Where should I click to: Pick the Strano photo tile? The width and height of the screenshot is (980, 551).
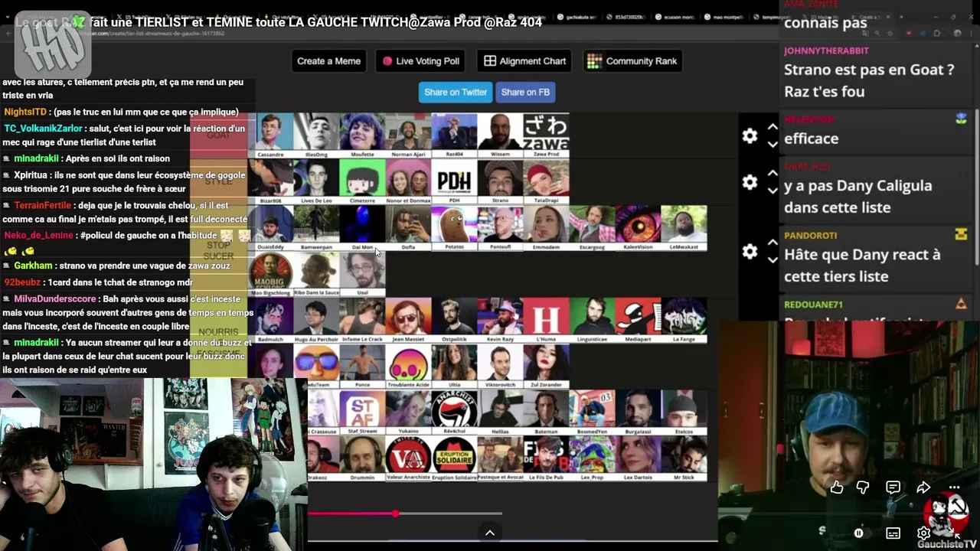[x=500, y=181]
